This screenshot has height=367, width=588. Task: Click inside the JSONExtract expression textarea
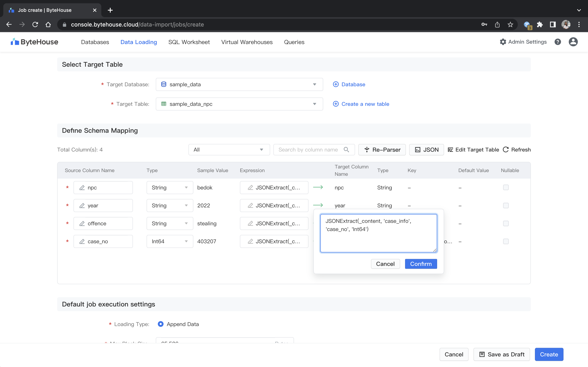click(378, 233)
